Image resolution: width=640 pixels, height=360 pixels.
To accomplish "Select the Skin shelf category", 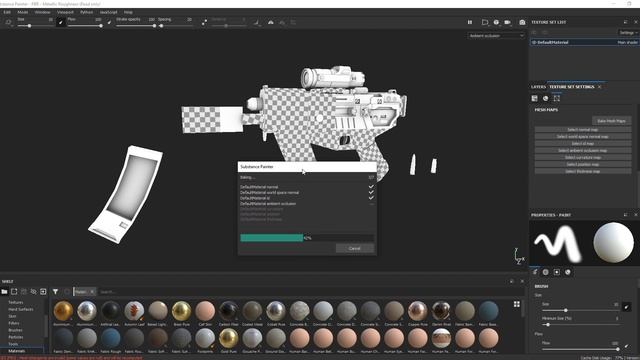I will (x=12, y=316).
